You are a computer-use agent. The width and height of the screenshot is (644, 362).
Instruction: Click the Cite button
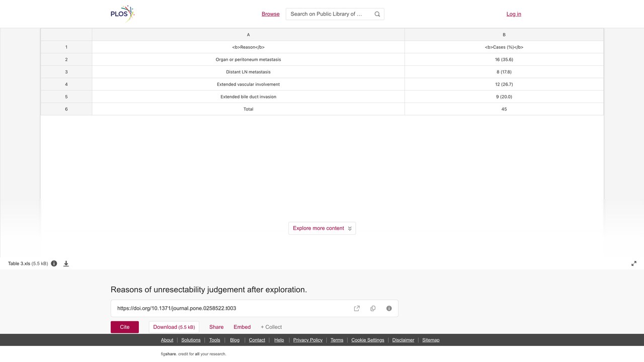point(125,327)
